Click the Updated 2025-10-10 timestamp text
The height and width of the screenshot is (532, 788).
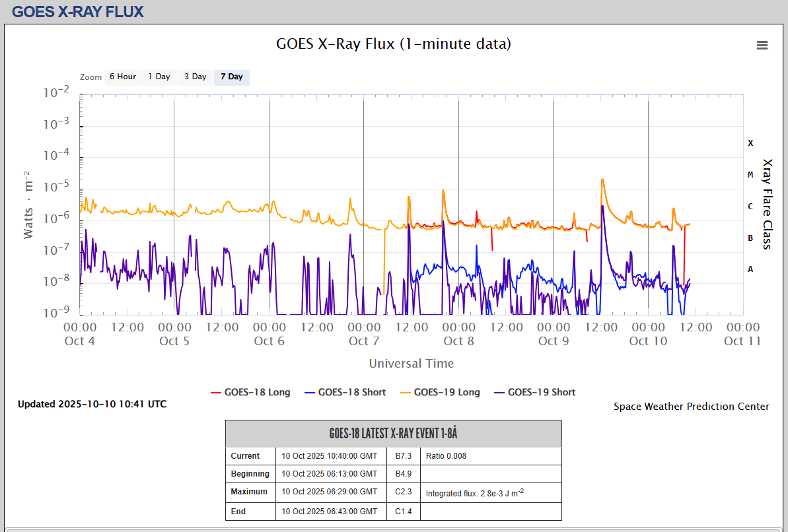(92, 404)
